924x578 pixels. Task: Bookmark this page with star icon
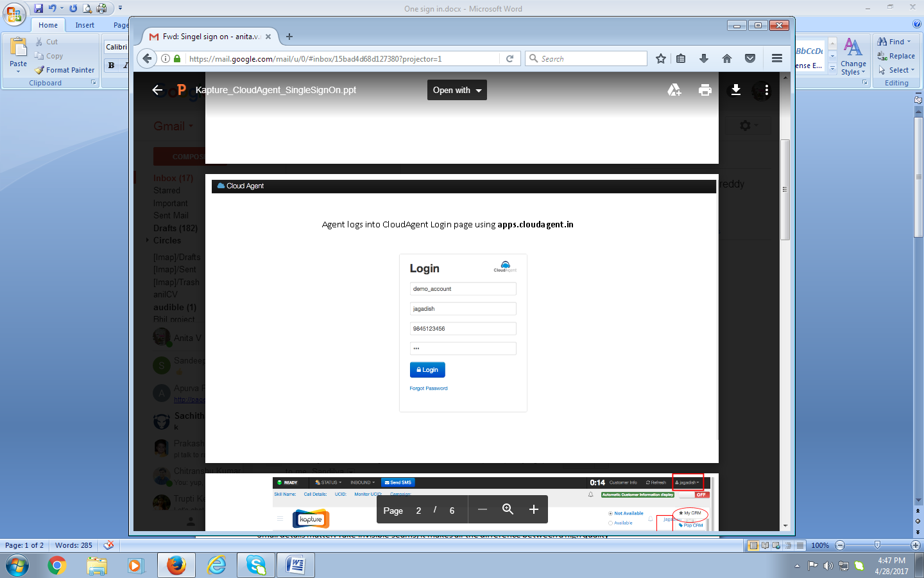coord(661,58)
